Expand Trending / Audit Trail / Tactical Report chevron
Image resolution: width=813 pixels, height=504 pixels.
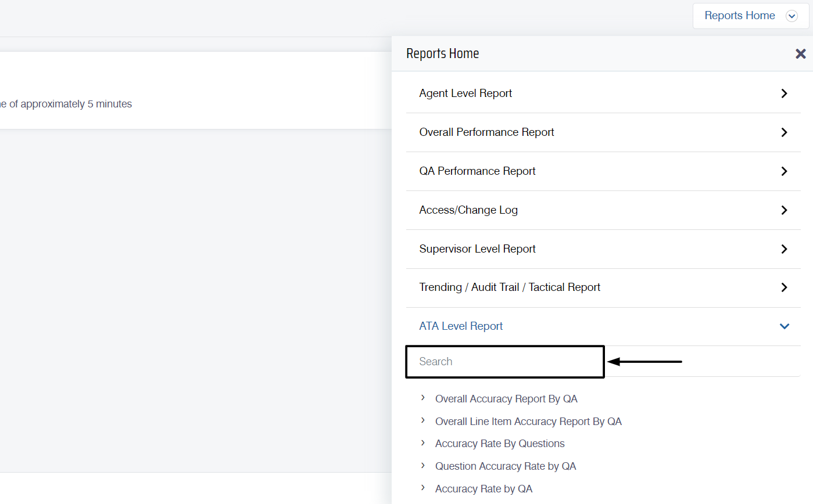[784, 287]
